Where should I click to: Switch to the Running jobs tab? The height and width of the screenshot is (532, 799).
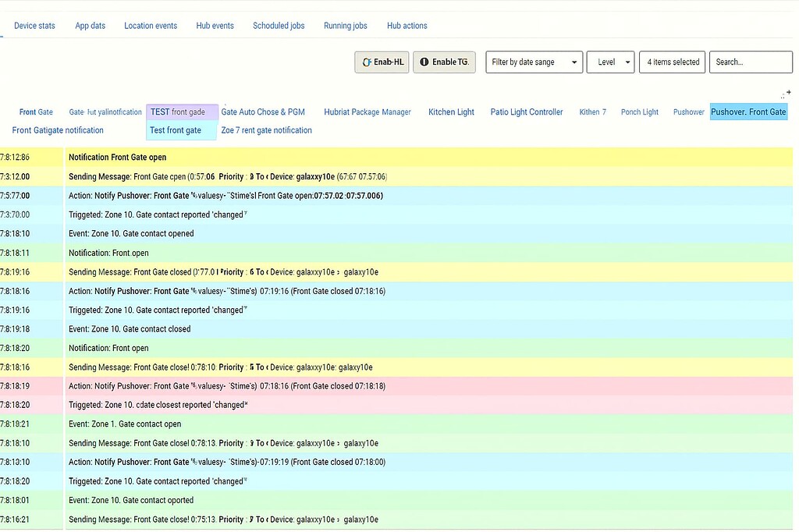[x=345, y=25]
